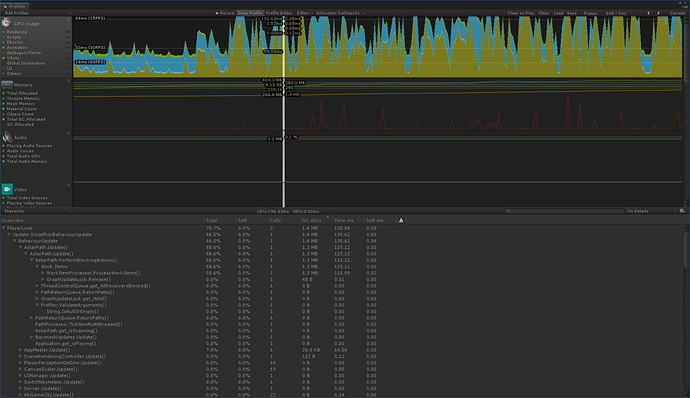Toggle GarbageCollector category in CPU chart
690x398 pixels.
(24, 53)
